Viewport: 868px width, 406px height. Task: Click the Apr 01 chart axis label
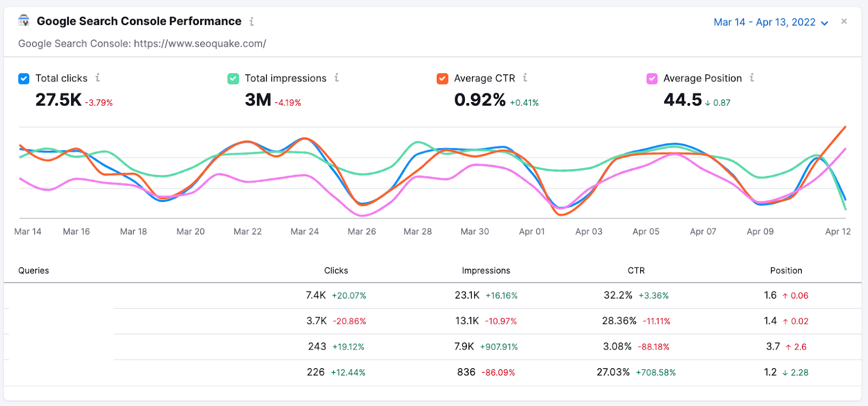coord(532,231)
